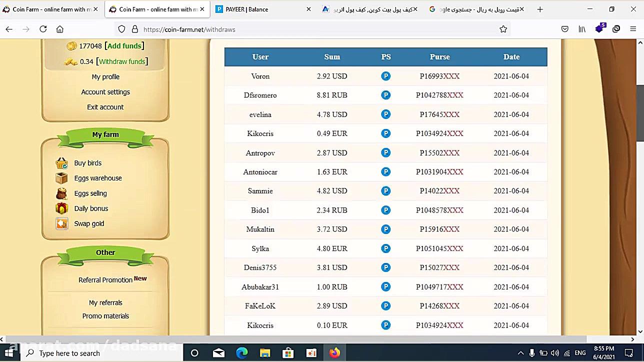Click the Sum column header
Image resolution: width=644 pixels, height=362 pixels.
click(332, 57)
